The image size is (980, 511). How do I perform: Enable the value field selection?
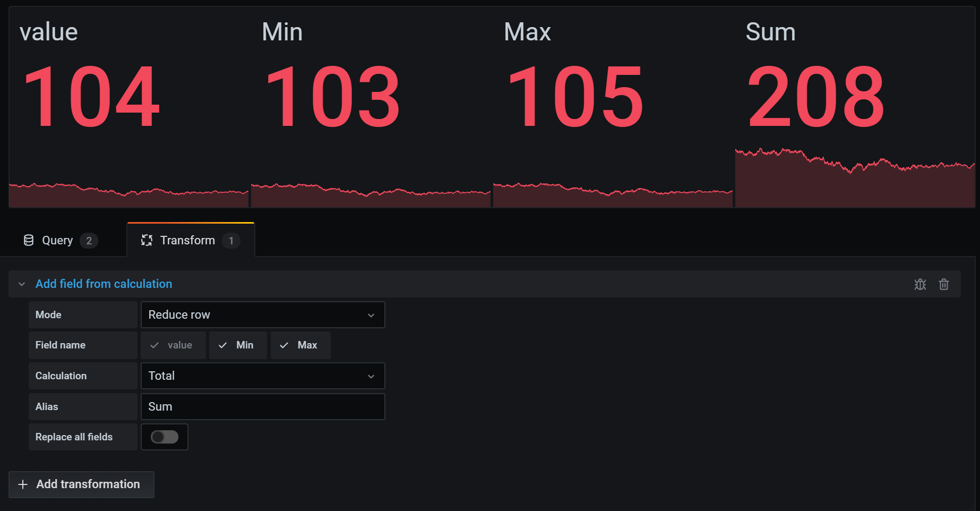coord(173,345)
